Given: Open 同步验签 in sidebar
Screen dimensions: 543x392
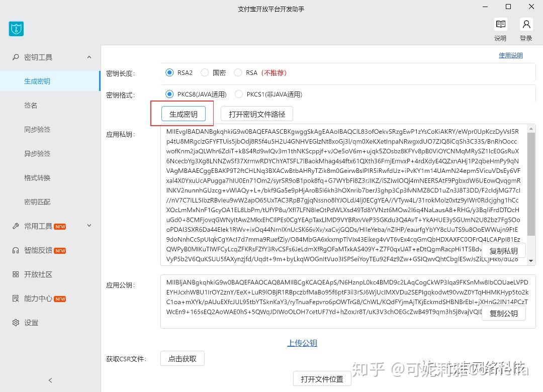Looking at the screenshot, I should click(37, 130).
